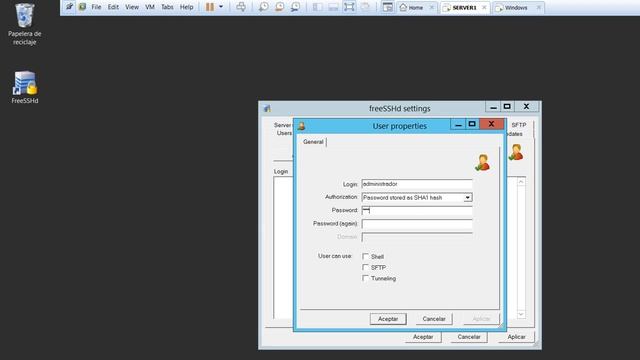Image resolution: width=640 pixels, height=360 pixels.
Task: Open the snapshot manager clock icon
Action: click(x=296, y=7)
